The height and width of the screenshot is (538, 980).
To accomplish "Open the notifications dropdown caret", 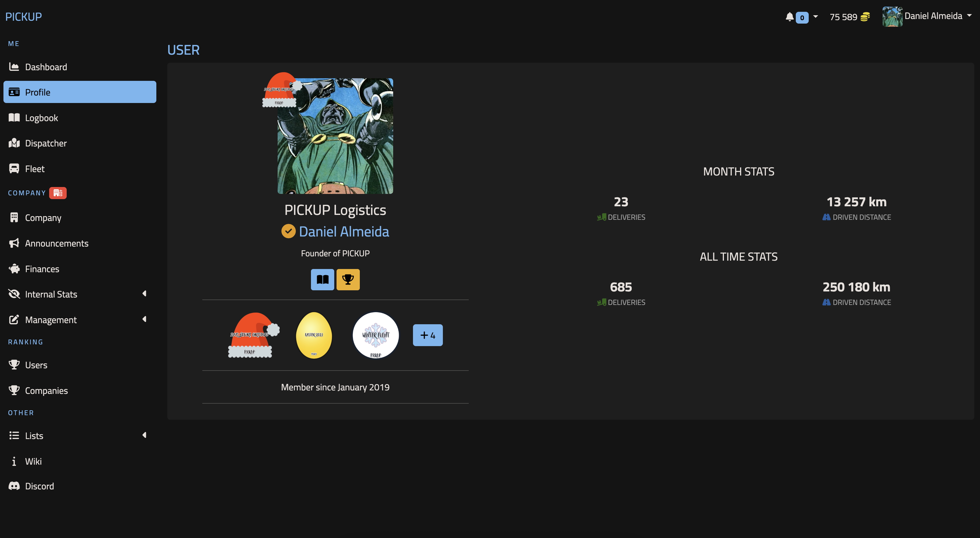I will tap(815, 17).
